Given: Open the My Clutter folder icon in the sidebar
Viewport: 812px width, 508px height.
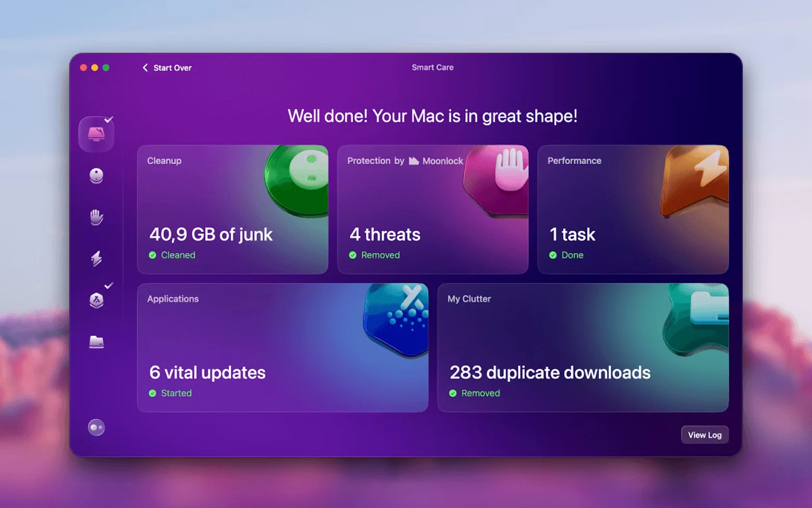Looking at the screenshot, I should pyautogui.click(x=96, y=342).
